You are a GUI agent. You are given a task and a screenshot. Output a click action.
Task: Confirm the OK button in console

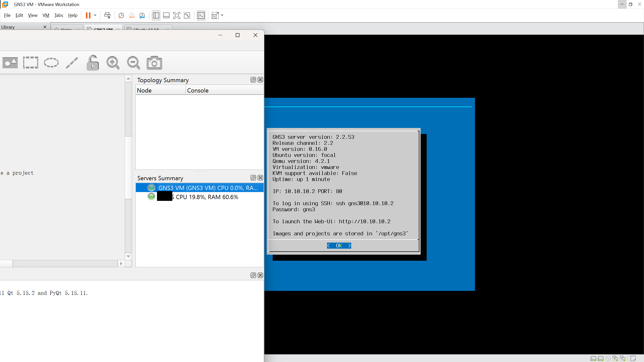point(339,246)
